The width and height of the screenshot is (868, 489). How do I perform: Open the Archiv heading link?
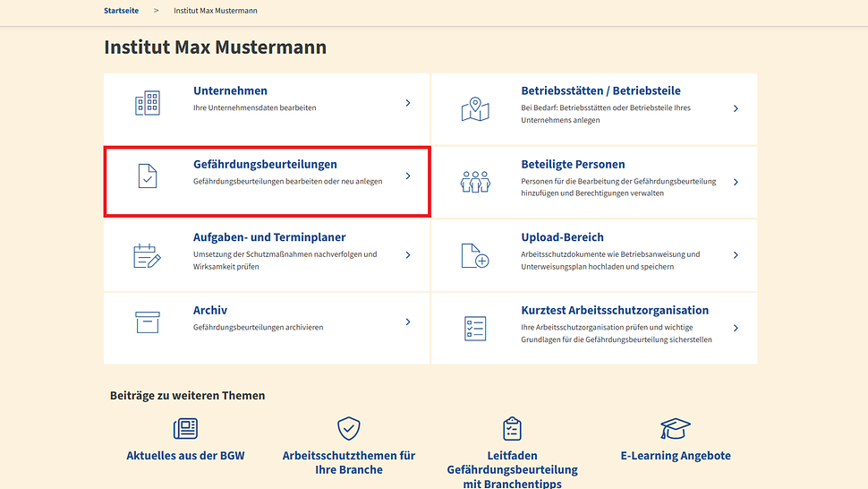pyautogui.click(x=210, y=310)
